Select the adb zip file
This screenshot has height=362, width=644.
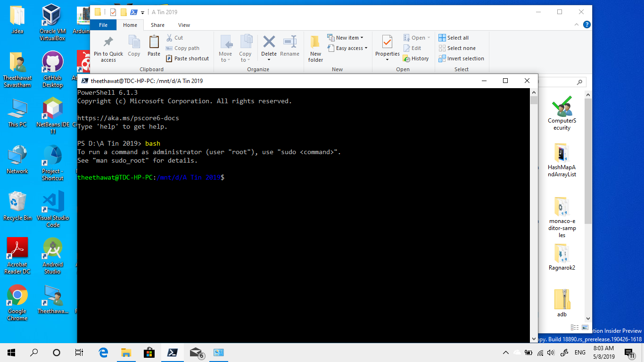click(x=561, y=303)
